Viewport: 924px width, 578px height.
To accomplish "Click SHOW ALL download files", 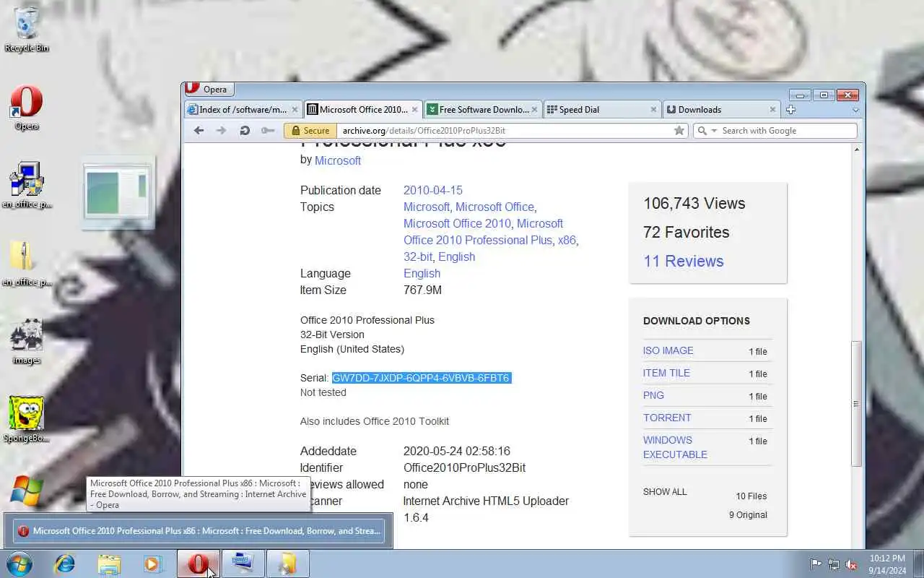I will tap(665, 491).
